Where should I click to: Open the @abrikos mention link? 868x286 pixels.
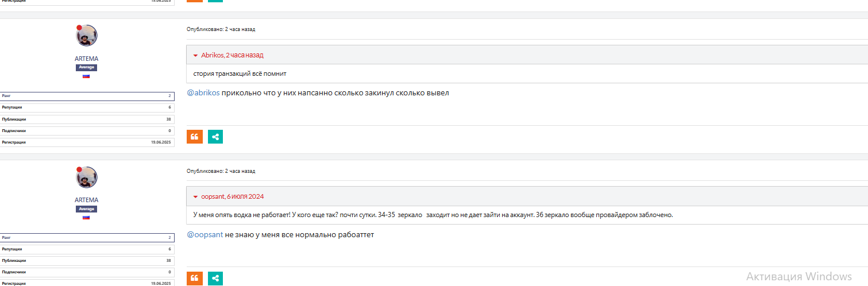tap(203, 93)
